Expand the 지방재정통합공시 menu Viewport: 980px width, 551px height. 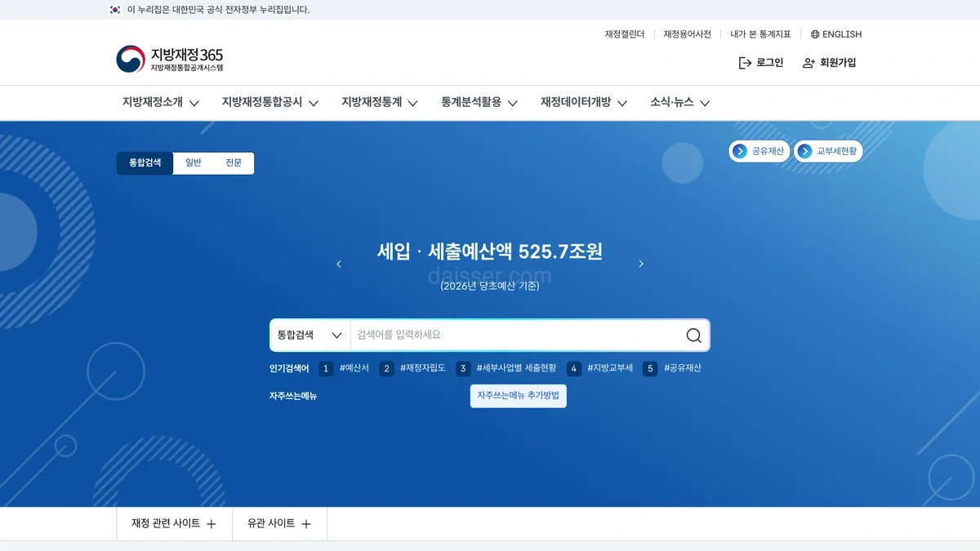pos(270,103)
